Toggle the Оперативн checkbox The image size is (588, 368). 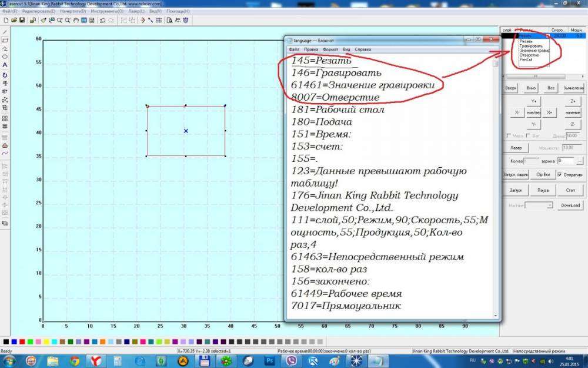coord(559,174)
